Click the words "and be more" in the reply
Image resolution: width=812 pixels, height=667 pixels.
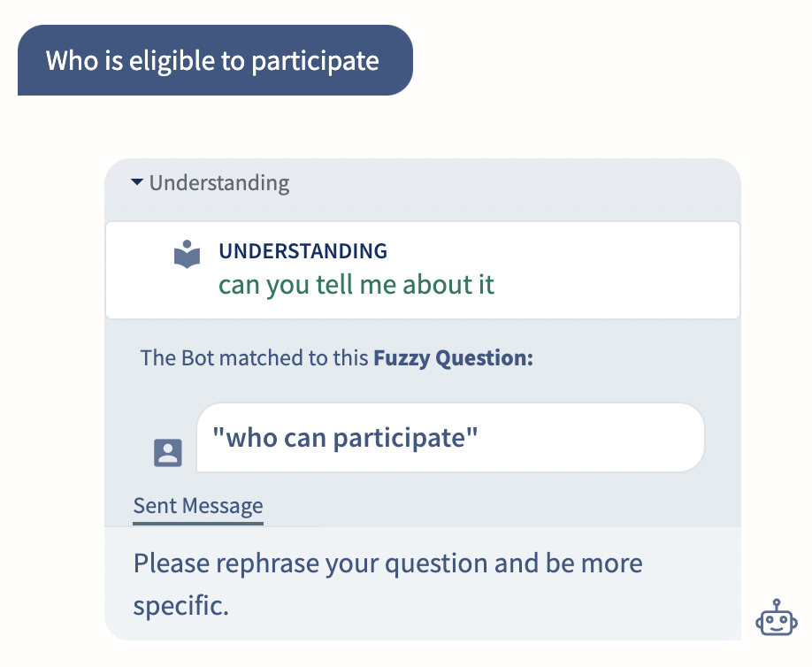[568, 563]
